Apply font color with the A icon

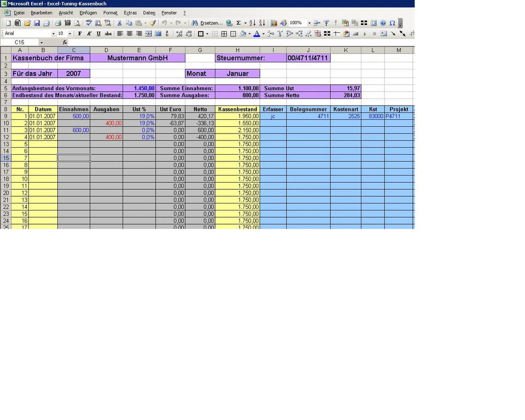pos(257,33)
